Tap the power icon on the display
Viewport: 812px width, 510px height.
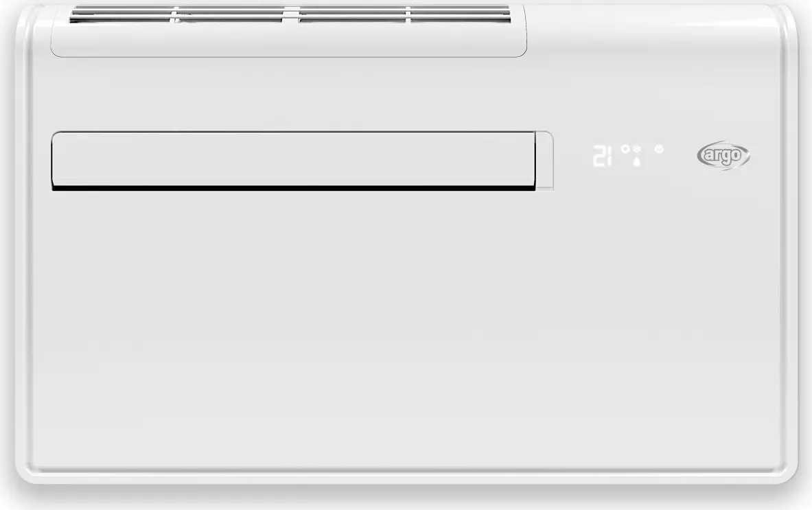pyautogui.click(x=659, y=149)
